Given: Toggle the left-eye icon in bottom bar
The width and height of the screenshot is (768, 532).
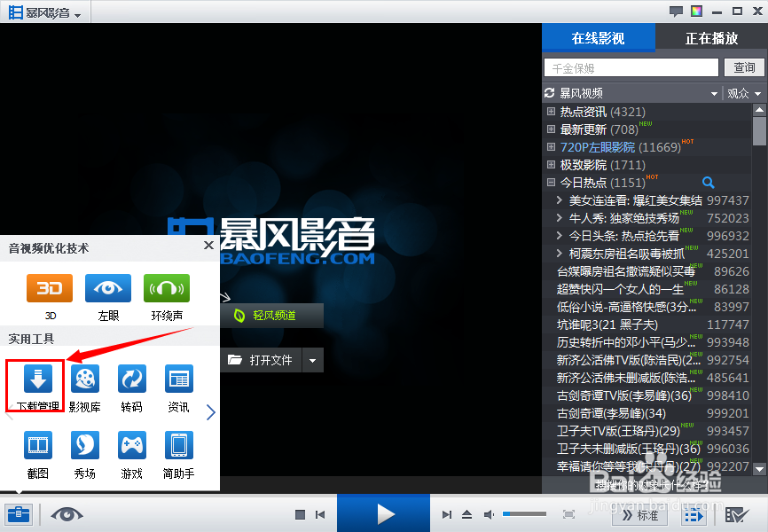Looking at the screenshot, I should coord(67,514).
